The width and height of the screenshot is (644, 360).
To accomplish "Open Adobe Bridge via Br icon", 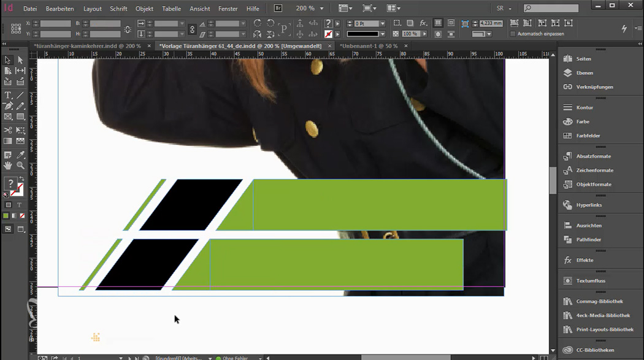I will click(278, 8).
